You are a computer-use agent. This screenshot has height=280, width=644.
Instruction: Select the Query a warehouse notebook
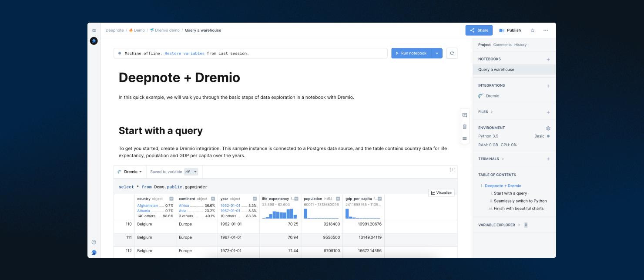[514, 70]
